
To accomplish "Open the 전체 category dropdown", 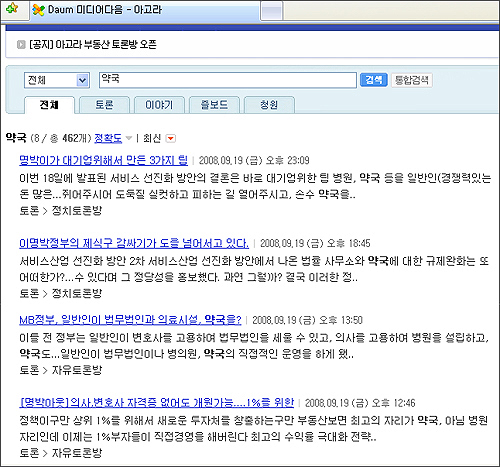I will (57, 80).
